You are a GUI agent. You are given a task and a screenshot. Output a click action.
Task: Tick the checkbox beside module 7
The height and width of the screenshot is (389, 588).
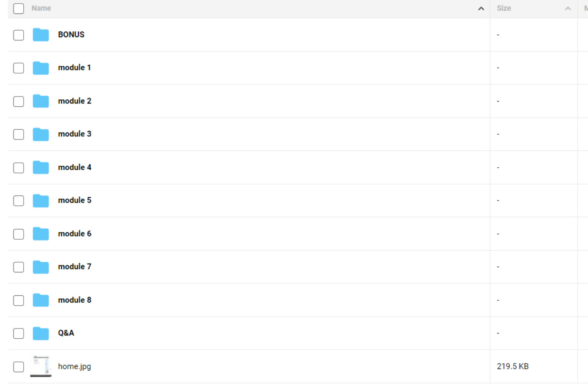coord(19,267)
